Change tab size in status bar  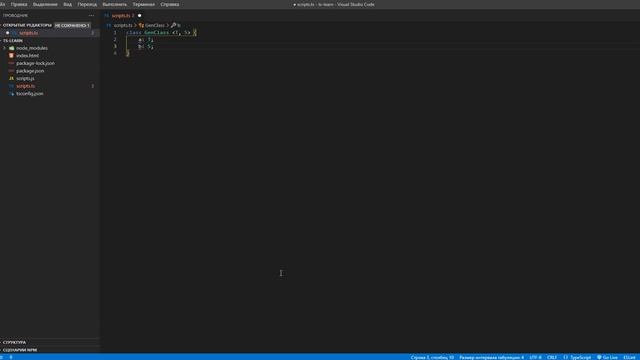(x=491, y=357)
